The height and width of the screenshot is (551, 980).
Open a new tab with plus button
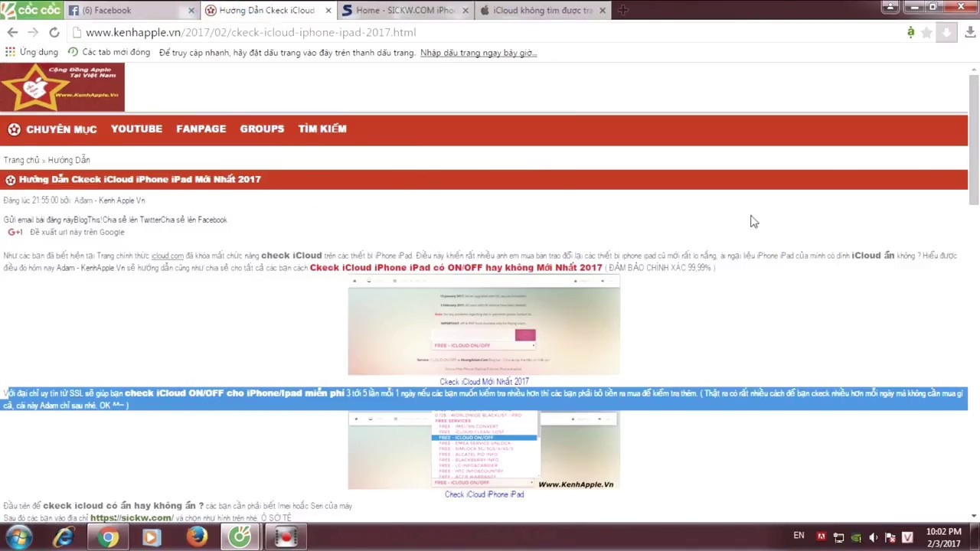tap(622, 10)
